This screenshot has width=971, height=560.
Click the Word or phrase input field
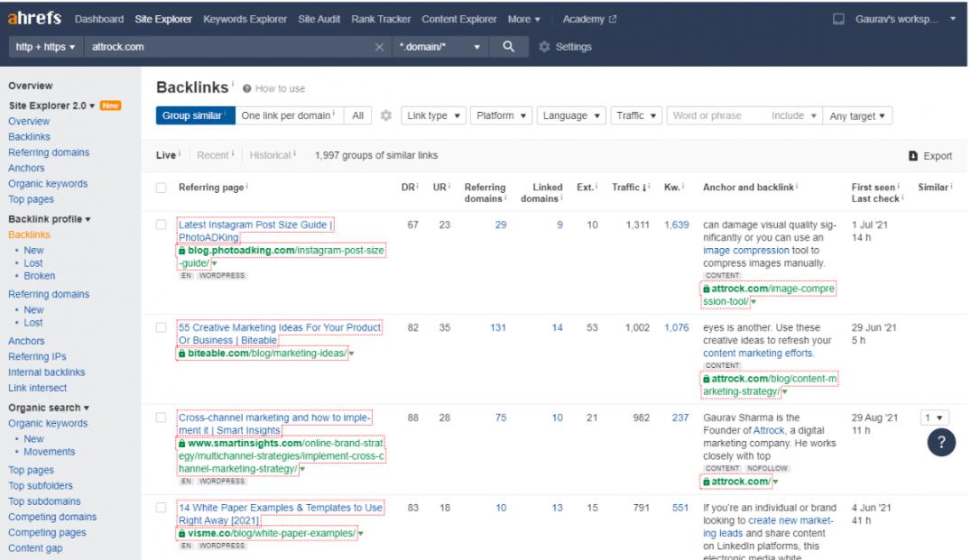(x=717, y=115)
